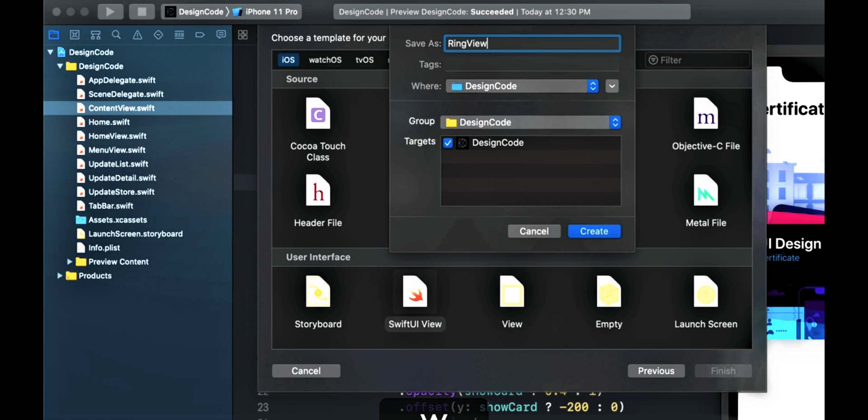
Task: Click the build status activity bar
Action: [x=512, y=12]
